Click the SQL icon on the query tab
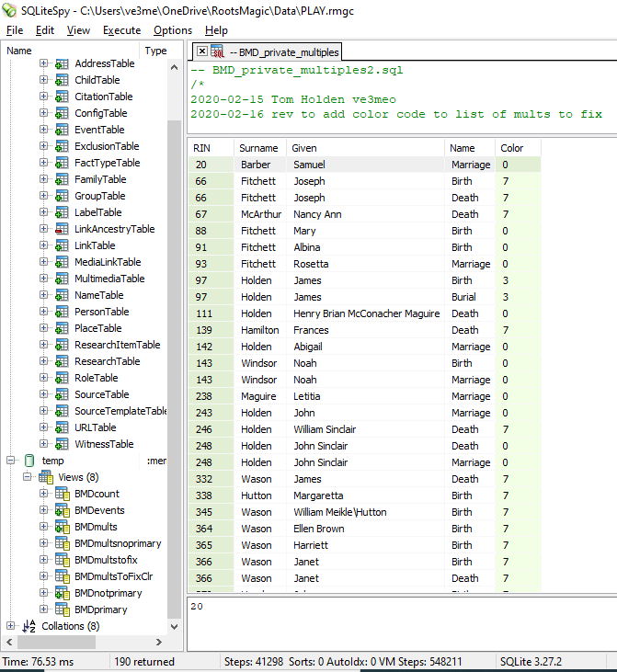This screenshot has width=617, height=672. point(218,51)
